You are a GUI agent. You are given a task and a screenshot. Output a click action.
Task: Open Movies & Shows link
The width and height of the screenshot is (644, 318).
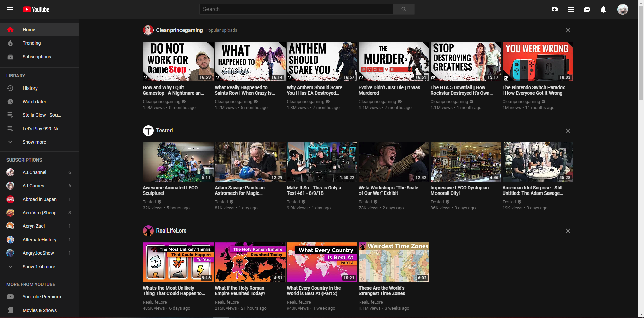[39, 310]
